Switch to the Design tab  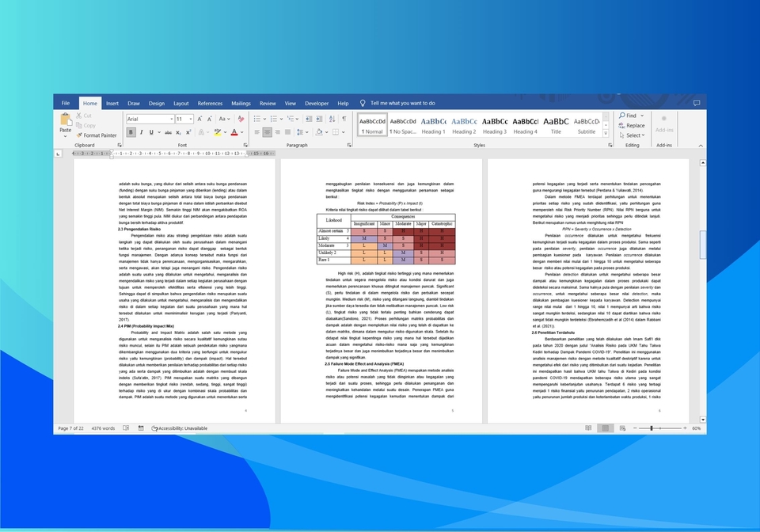[157, 103]
